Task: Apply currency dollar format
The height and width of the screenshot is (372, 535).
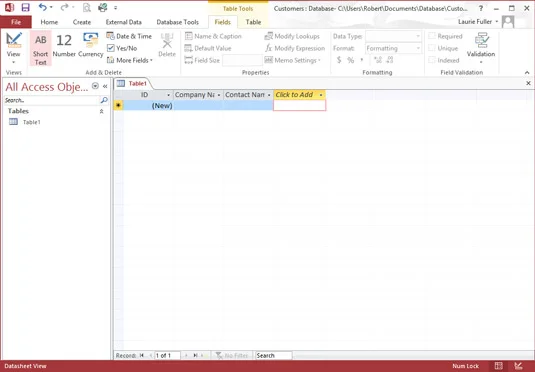Action: [339, 60]
